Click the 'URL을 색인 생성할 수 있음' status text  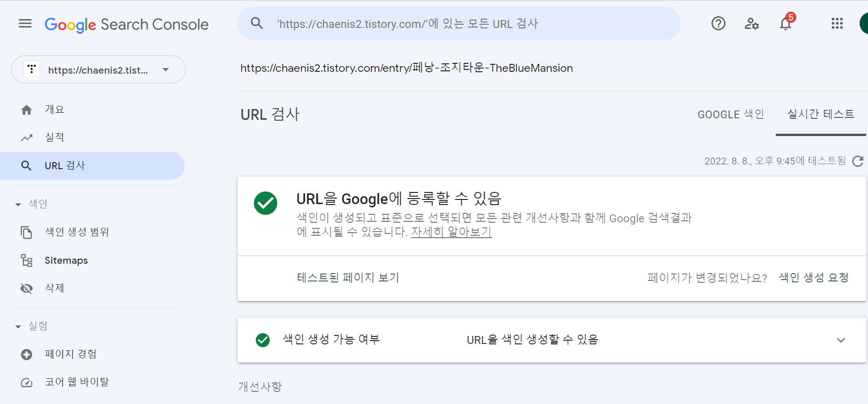point(533,340)
